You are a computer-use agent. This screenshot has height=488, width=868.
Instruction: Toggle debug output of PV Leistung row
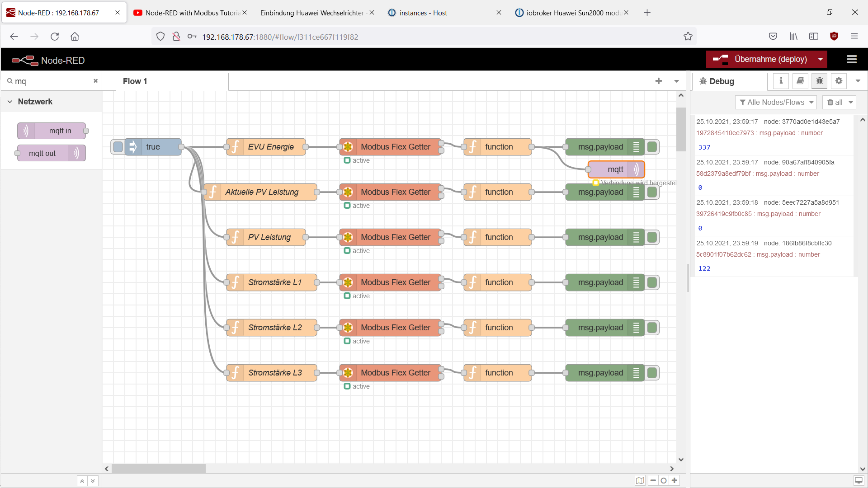[652, 237]
